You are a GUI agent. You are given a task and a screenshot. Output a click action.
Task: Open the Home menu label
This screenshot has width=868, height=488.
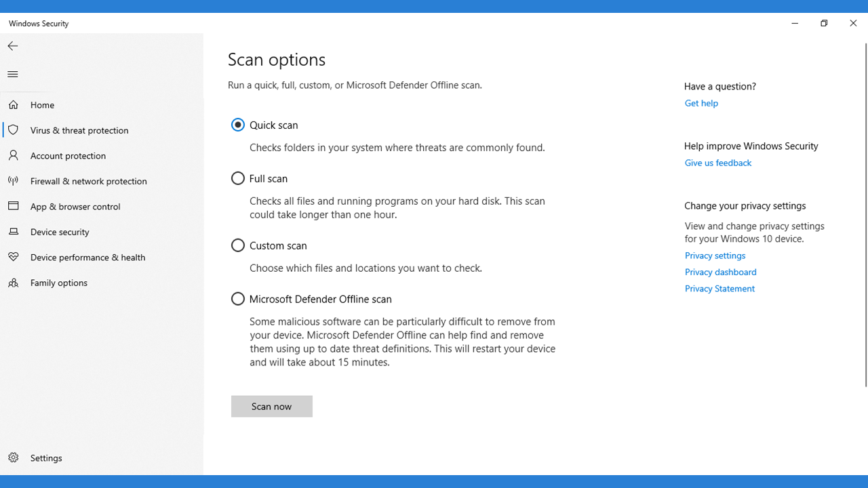pos(42,104)
